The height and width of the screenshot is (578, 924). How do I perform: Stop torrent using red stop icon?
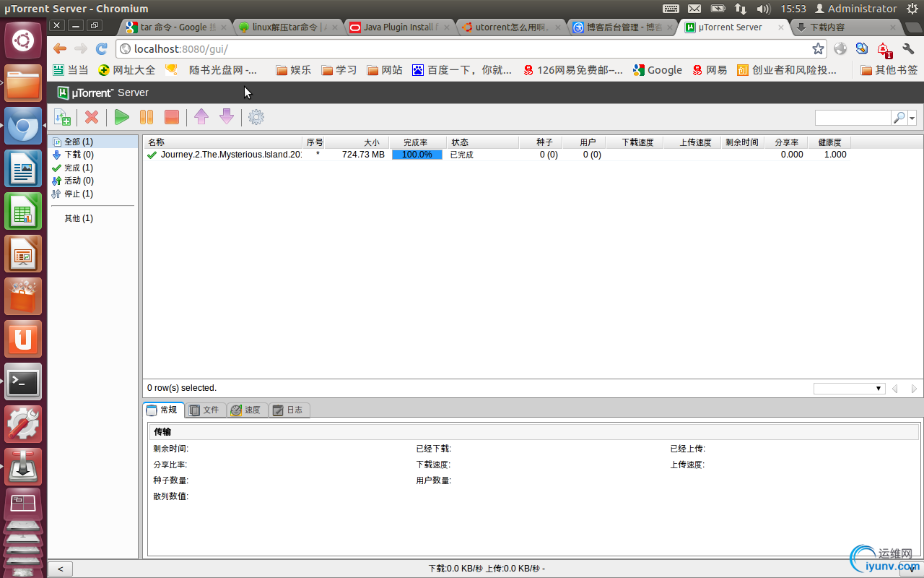[x=171, y=117]
